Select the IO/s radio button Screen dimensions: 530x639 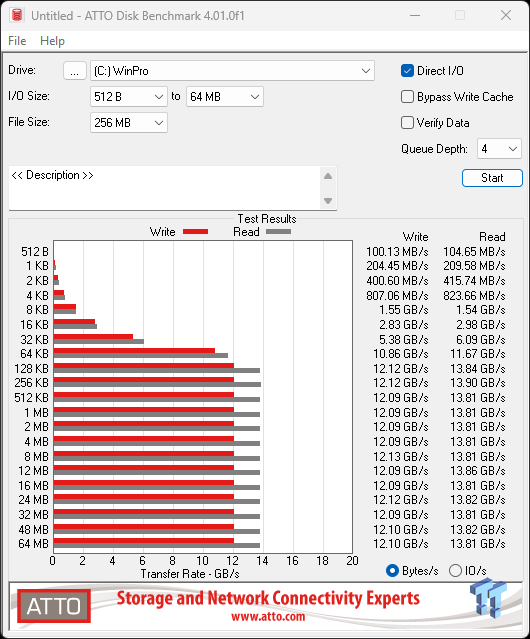coord(455,571)
